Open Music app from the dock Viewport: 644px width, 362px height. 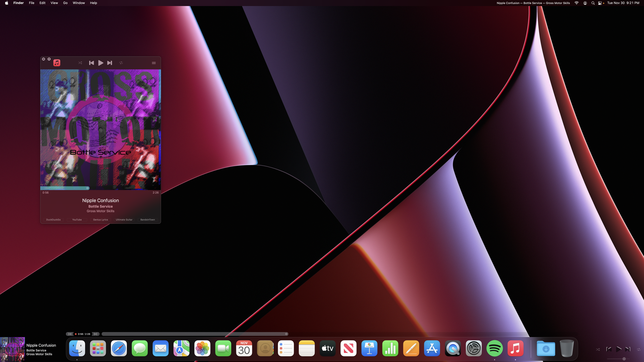pos(515,348)
